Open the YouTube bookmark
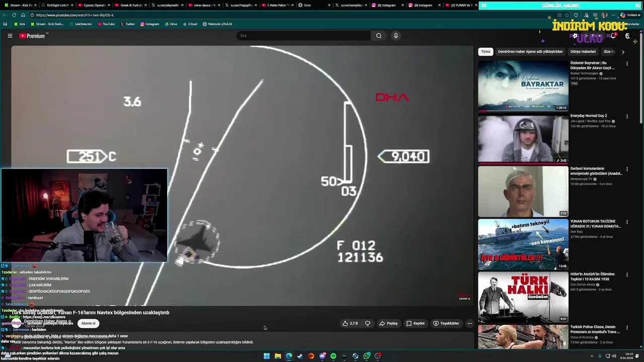 [106, 24]
